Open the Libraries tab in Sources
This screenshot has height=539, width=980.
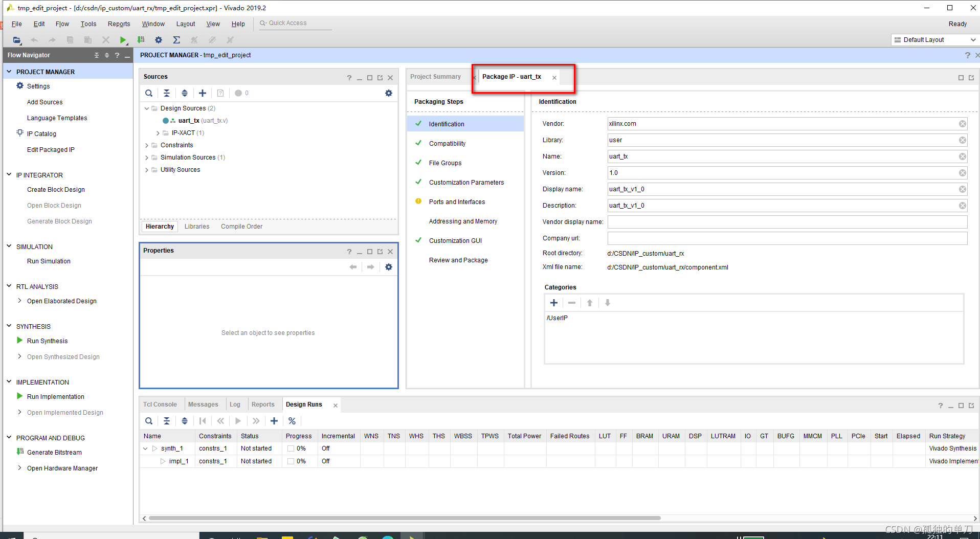197,227
